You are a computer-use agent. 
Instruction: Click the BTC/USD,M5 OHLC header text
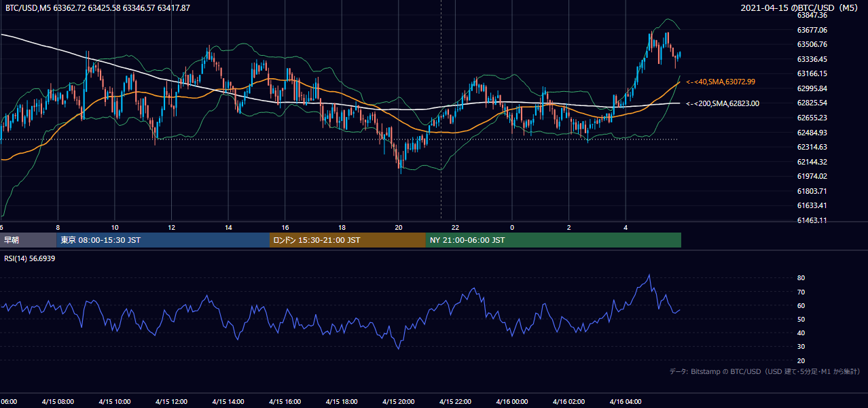(x=98, y=8)
